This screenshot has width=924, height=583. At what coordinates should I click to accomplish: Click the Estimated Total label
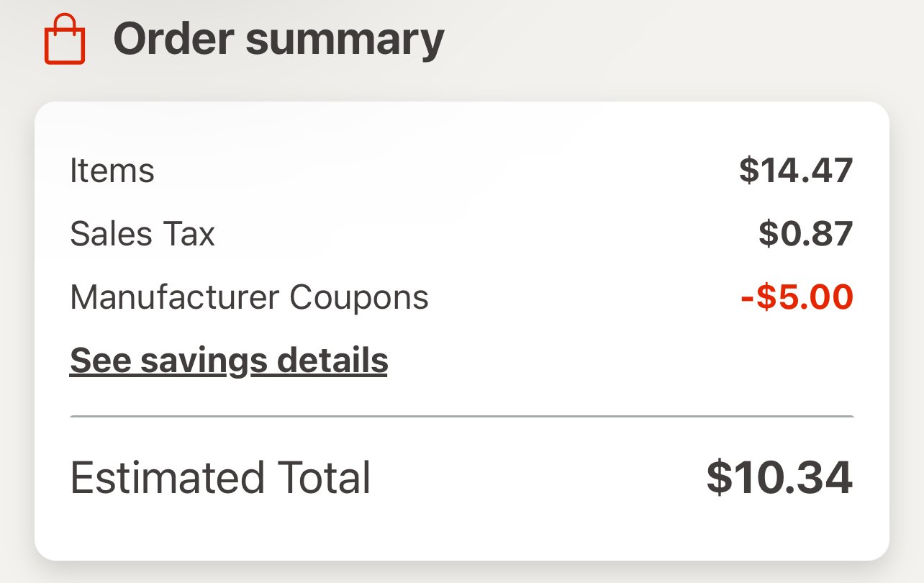(220, 478)
